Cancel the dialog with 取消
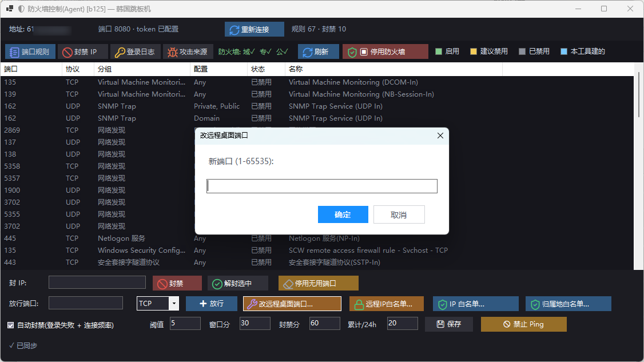644x362 pixels. (x=399, y=214)
